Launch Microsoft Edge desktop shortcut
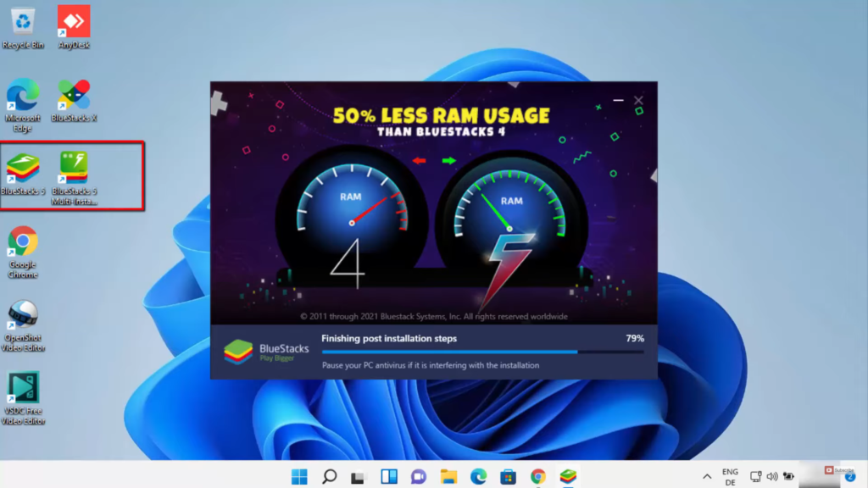The height and width of the screenshot is (488, 868). (23, 97)
